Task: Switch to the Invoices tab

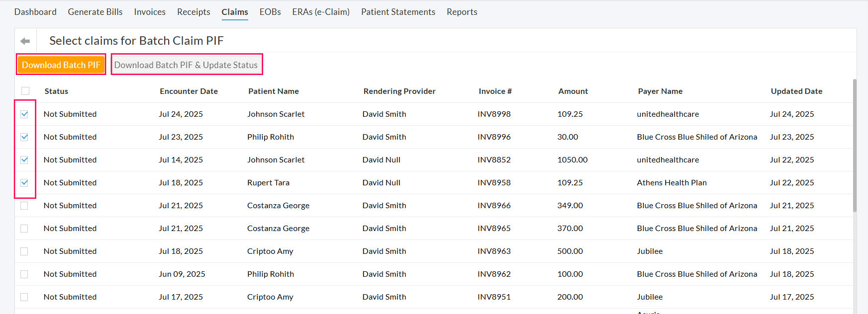Action: pos(150,12)
